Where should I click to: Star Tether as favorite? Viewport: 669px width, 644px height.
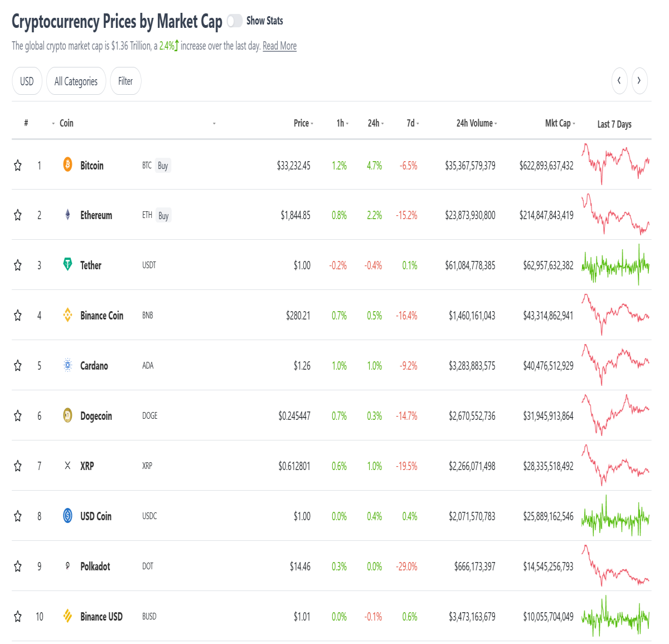18,265
